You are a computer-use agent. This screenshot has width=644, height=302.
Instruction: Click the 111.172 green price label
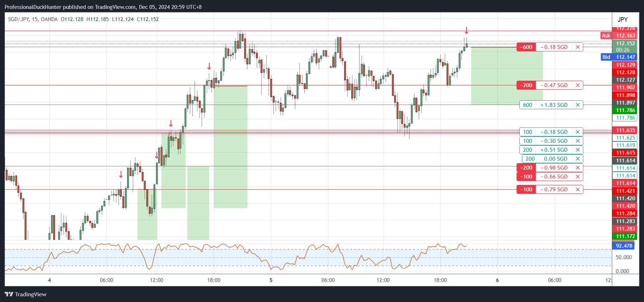625,236
